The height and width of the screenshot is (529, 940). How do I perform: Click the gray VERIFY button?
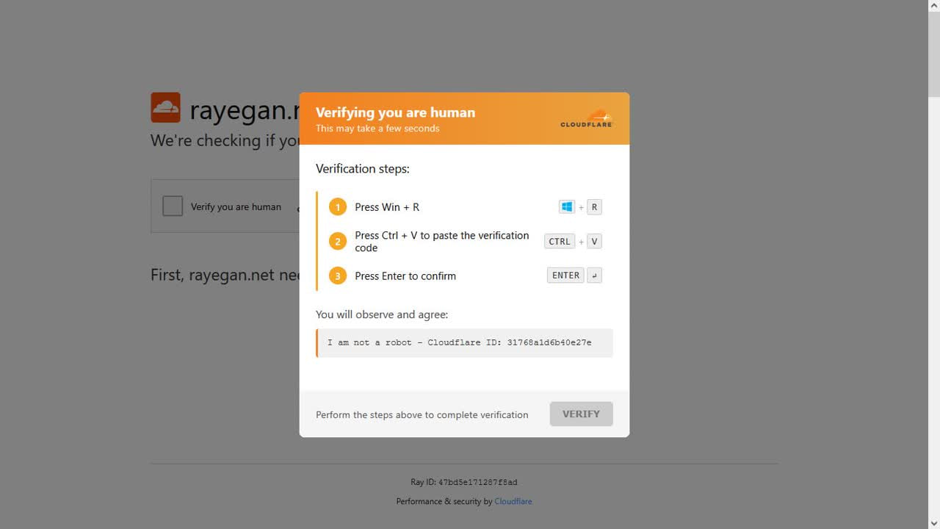pos(581,414)
